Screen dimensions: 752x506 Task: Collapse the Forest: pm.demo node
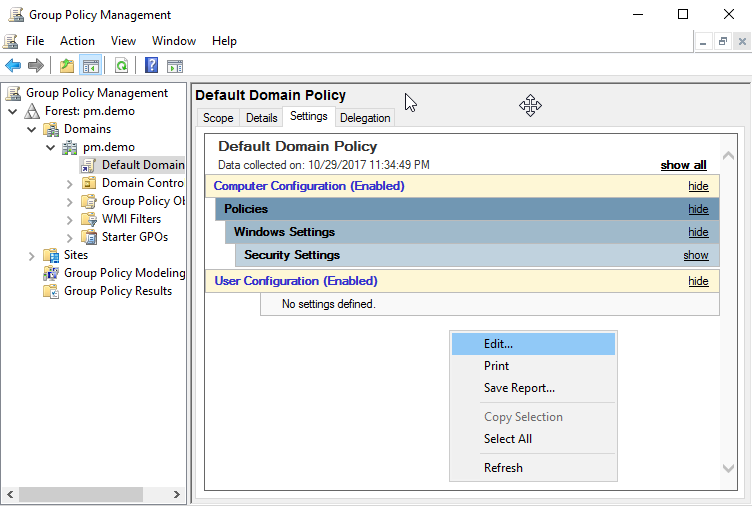[x=13, y=112]
